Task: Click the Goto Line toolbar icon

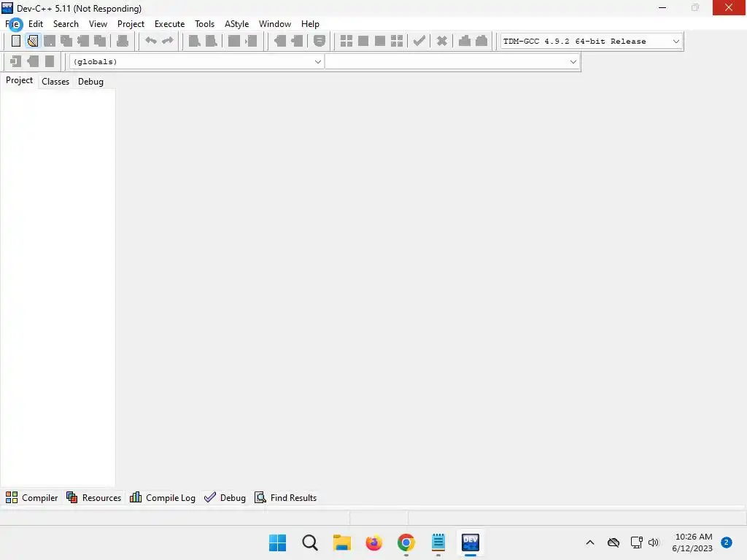Action: [251, 41]
